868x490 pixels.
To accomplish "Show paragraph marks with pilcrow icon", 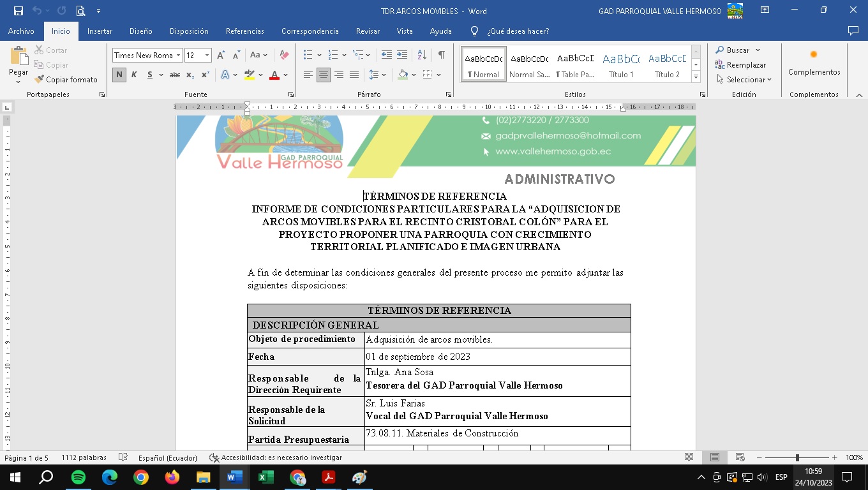I will pos(441,56).
